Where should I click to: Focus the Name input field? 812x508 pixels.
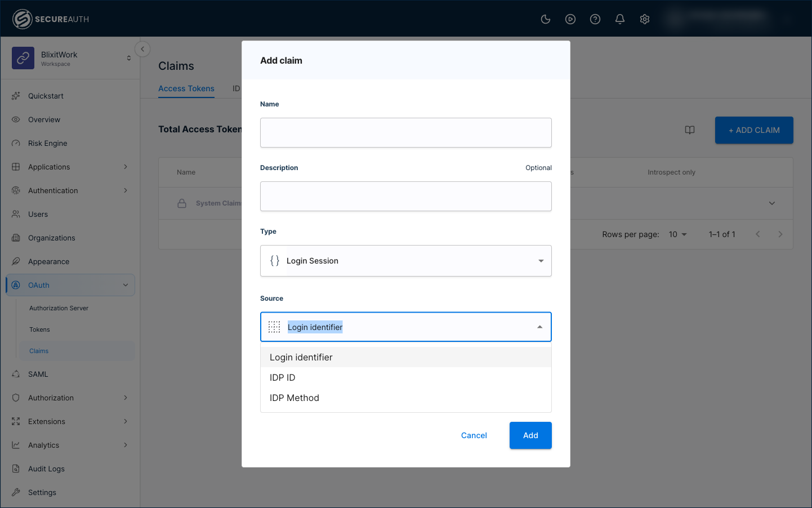point(406,132)
